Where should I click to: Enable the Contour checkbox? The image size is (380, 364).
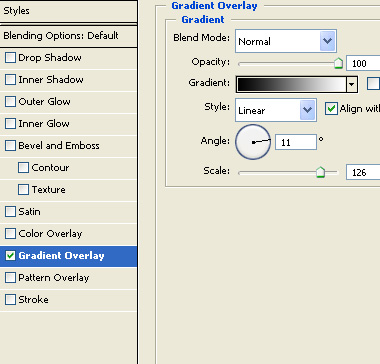coord(23,168)
